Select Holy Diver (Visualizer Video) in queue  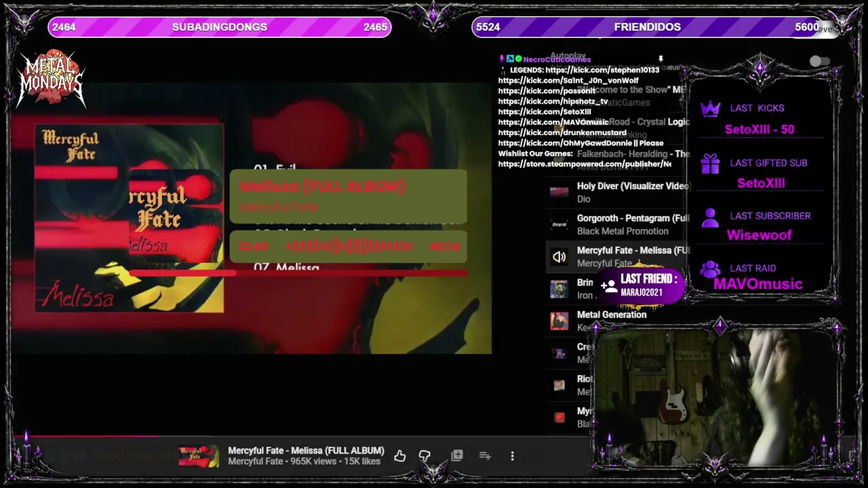coord(633,186)
